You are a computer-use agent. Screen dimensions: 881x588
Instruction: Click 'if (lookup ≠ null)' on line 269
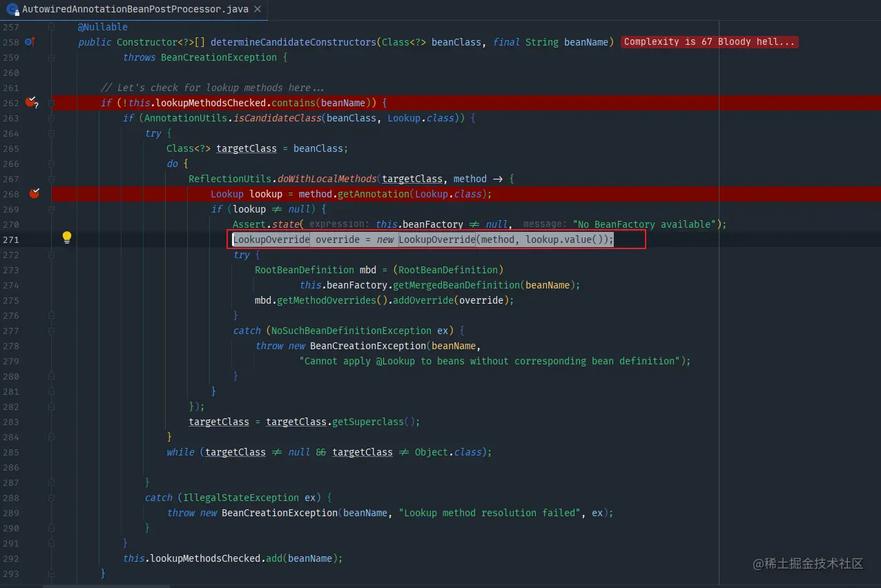[x=263, y=209]
